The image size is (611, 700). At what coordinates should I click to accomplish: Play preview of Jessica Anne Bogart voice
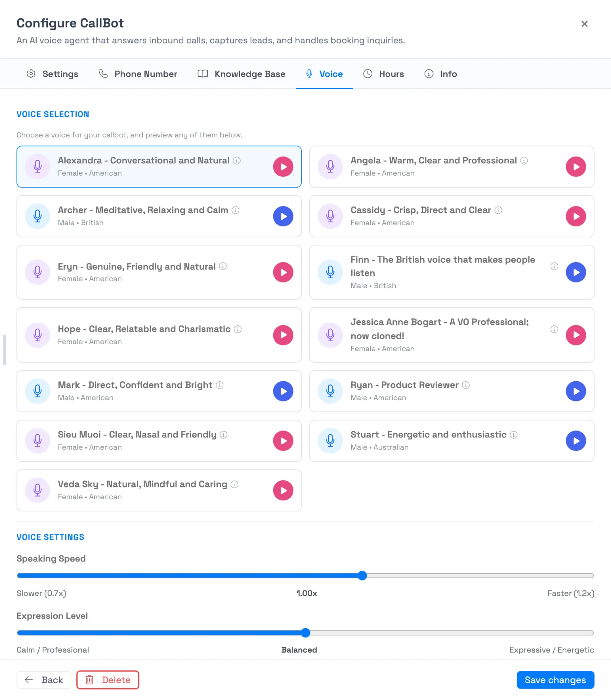(576, 335)
